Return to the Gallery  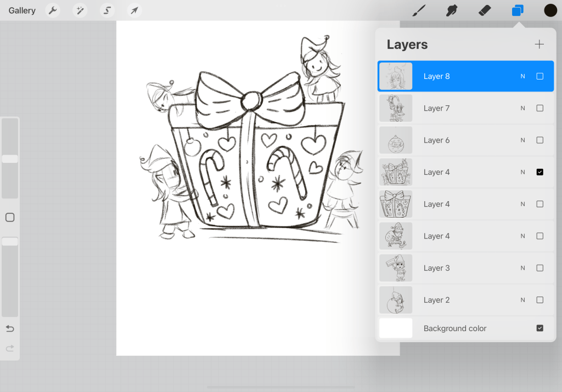21,10
